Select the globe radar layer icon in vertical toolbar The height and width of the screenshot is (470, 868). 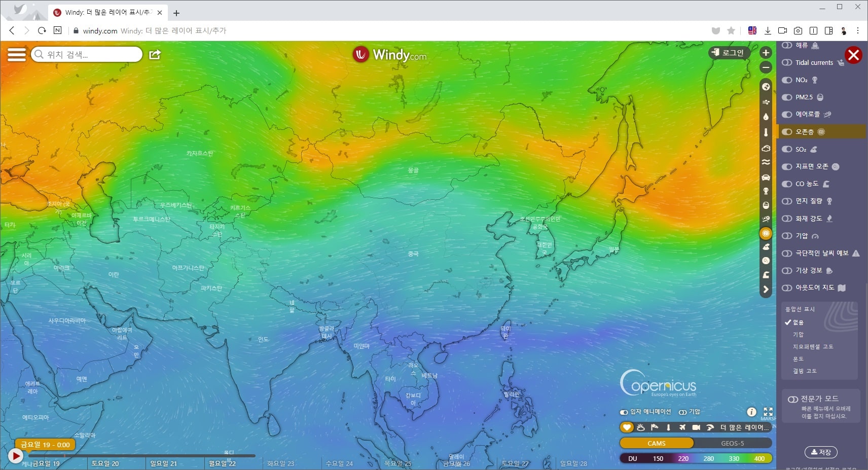coord(766,87)
